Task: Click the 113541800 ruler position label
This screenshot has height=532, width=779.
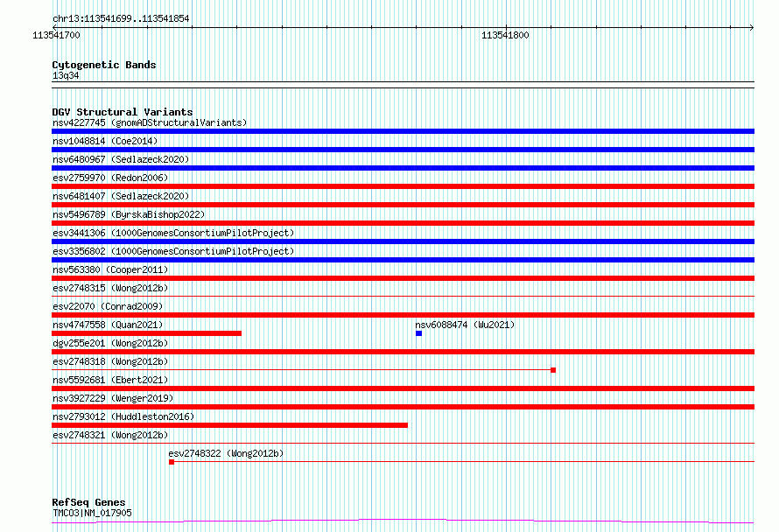Action: click(x=505, y=35)
